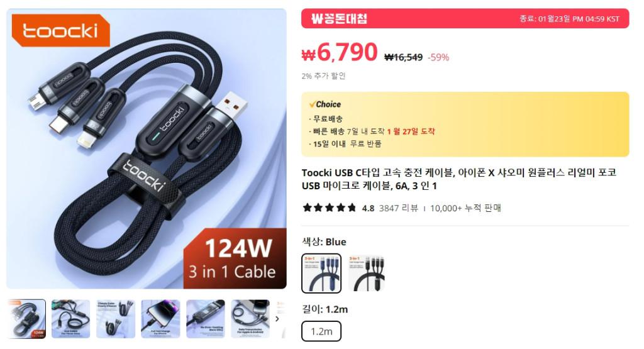This screenshot has height=349, width=644.
Task: Click the five-star rating icons
Action: [x=330, y=208]
